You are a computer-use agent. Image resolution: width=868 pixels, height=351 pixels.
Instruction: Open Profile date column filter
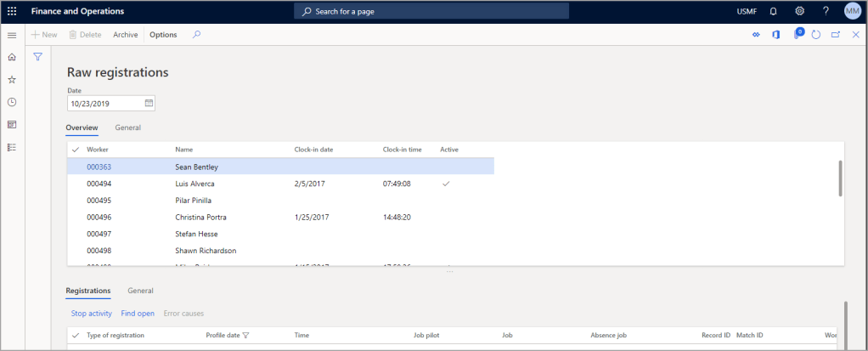pos(245,336)
